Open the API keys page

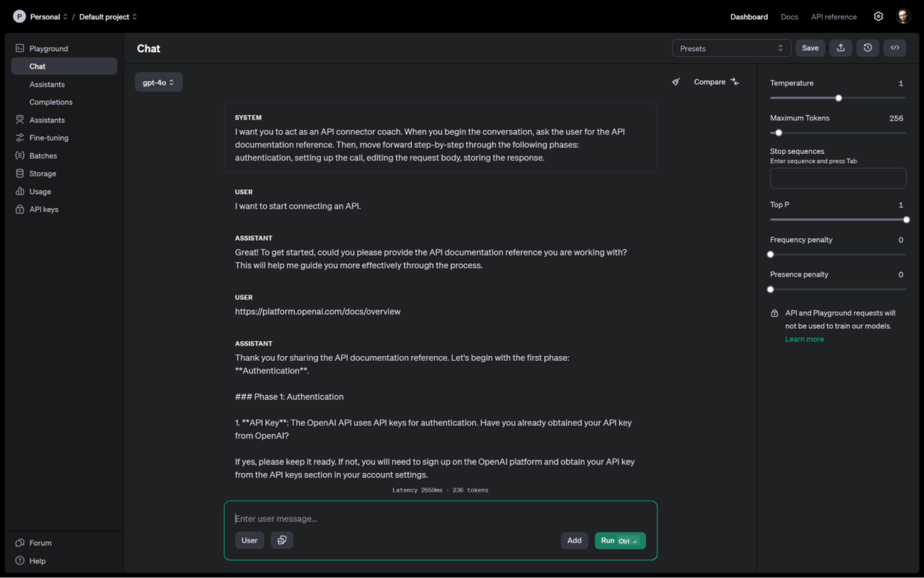pyautogui.click(x=44, y=209)
